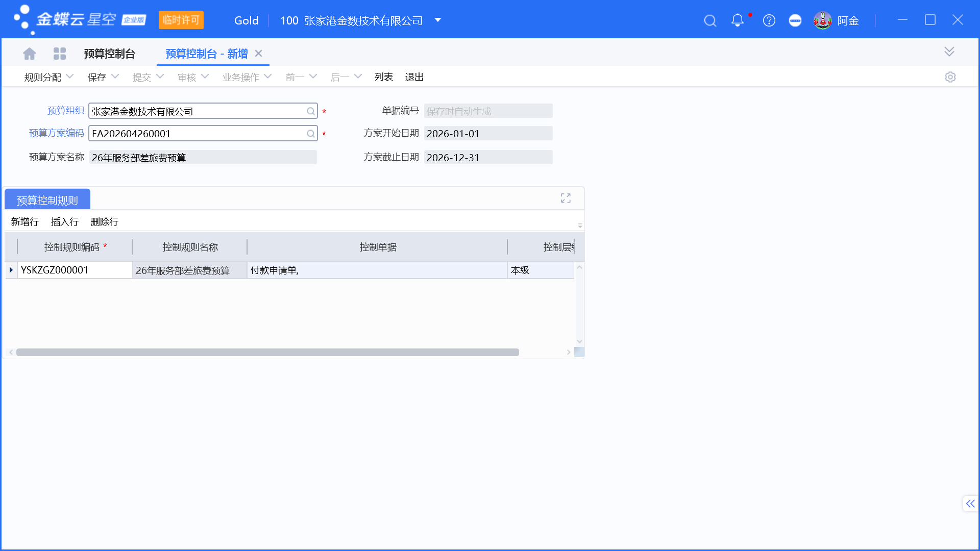Open the organization switch dropdown arrow
980x551 pixels.
pyautogui.click(x=438, y=20)
